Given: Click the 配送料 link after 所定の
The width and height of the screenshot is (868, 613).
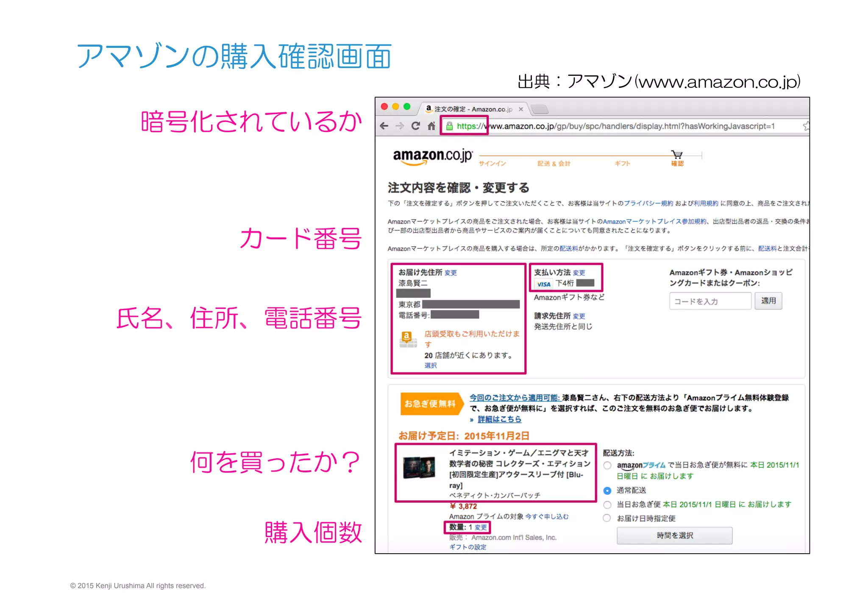Looking at the screenshot, I should click(x=569, y=249).
